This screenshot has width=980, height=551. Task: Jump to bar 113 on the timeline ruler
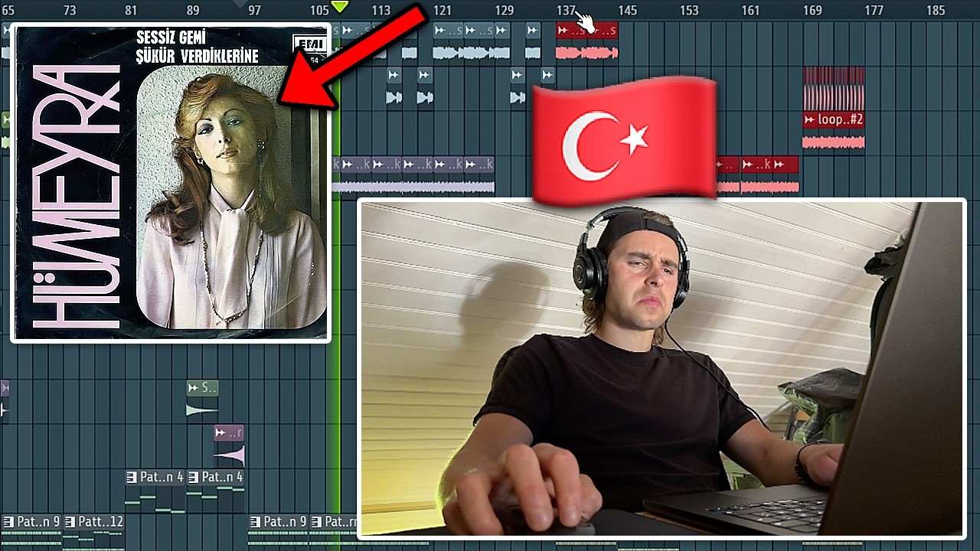point(381,10)
